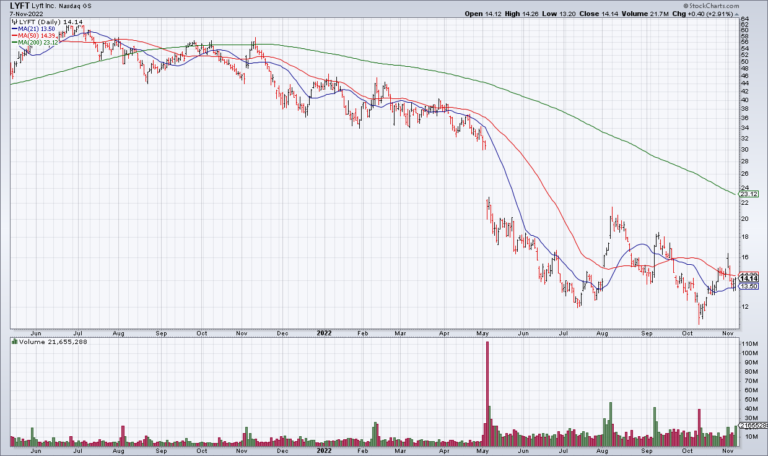Click the 40M label on volume axis

click(x=749, y=408)
